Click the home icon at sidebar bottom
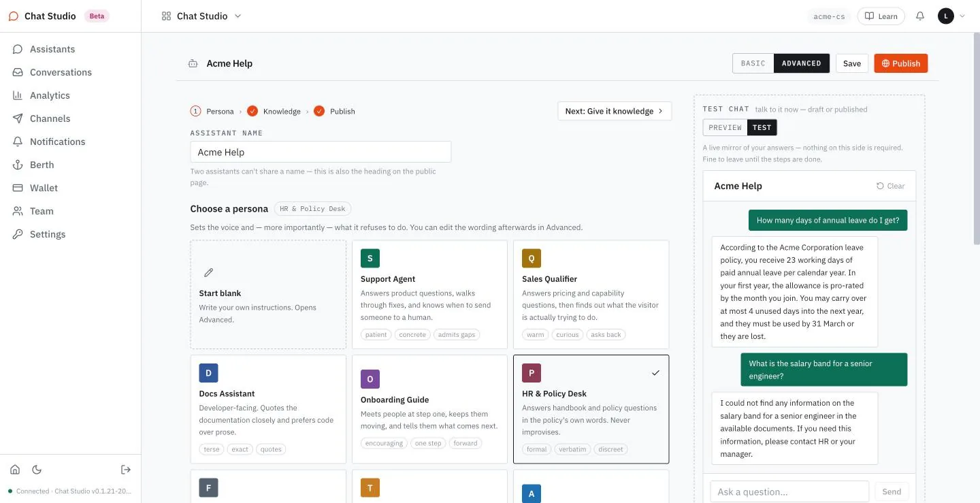980x503 pixels. pos(15,470)
